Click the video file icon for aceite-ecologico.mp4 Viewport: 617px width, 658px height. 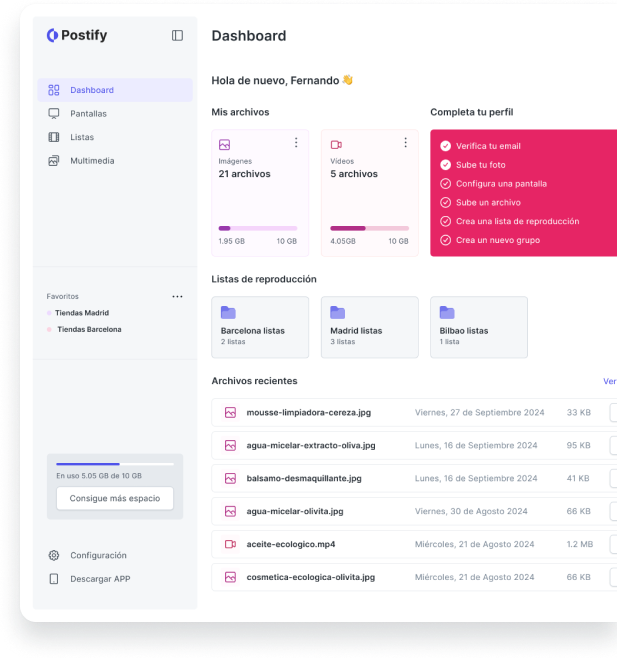(230, 544)
